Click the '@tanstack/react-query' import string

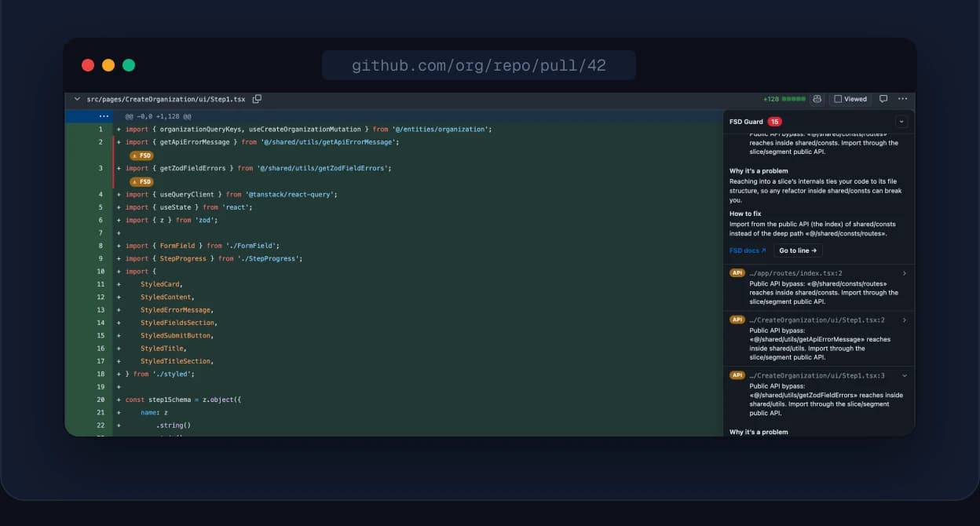[291, 194]
